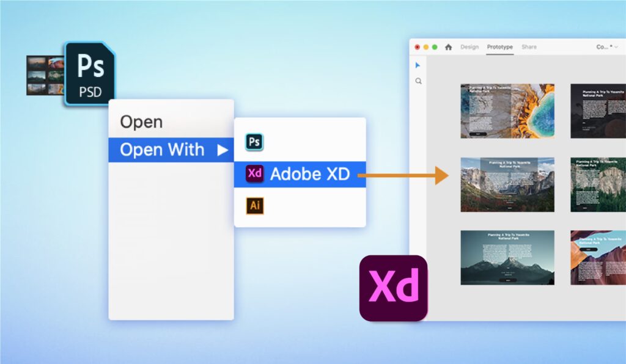Select the green forest cliff artboard
This screenshot has width=626, height=364.
coord(598,184)
